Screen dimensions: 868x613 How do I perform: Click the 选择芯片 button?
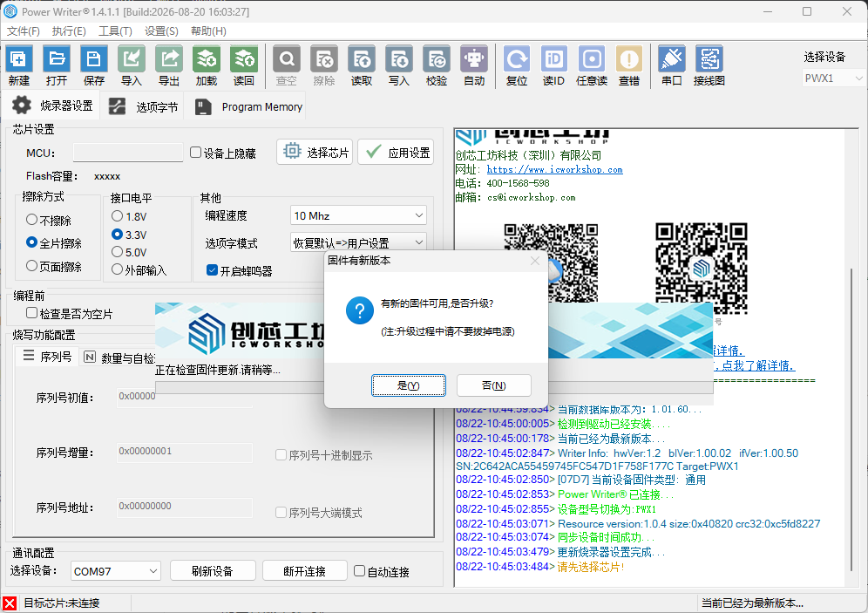[x=315, y=152]
